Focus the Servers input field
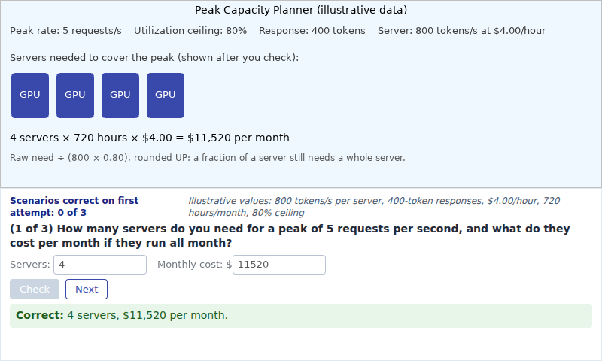The height and width of the screenshot is (364, 602). (x=100, y=265)
